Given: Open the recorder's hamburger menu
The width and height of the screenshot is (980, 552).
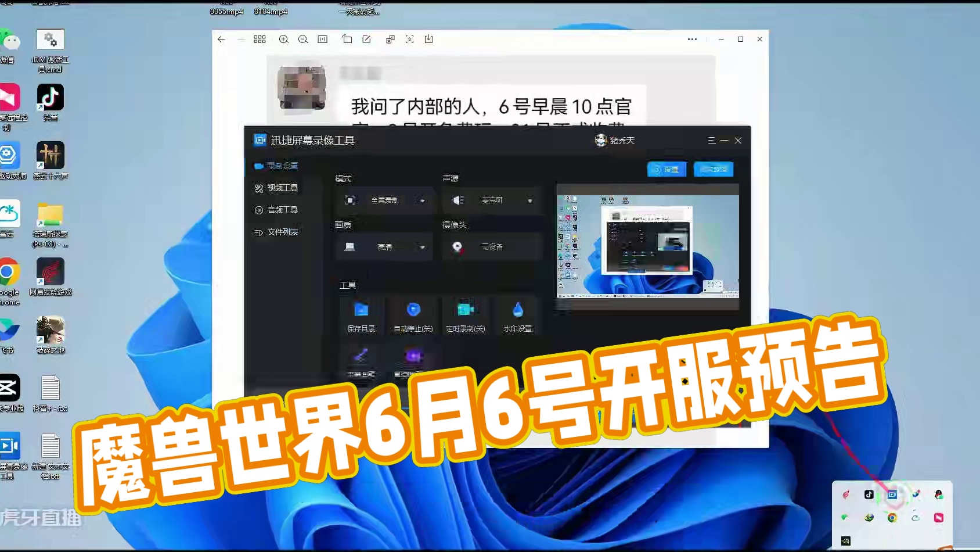Looking at the screenshot, I should 711,141.
